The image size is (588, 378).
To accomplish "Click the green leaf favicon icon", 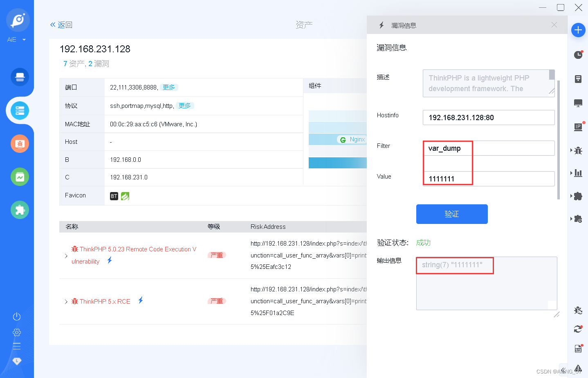I will (125, 196).
